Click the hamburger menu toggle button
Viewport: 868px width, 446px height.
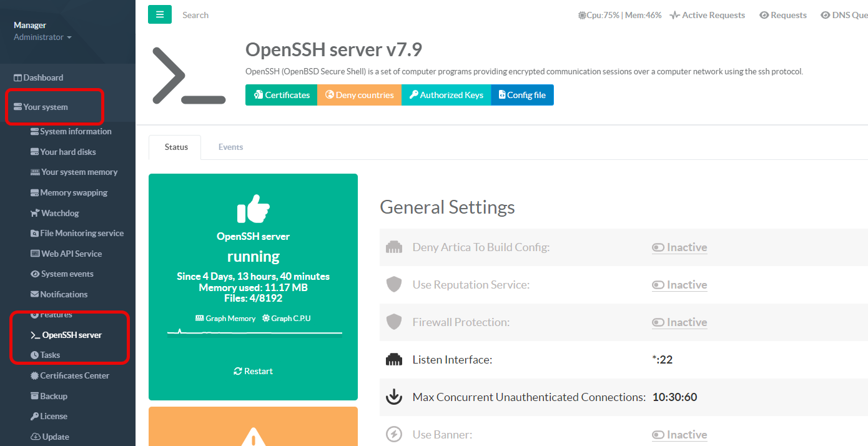[159, 14]
